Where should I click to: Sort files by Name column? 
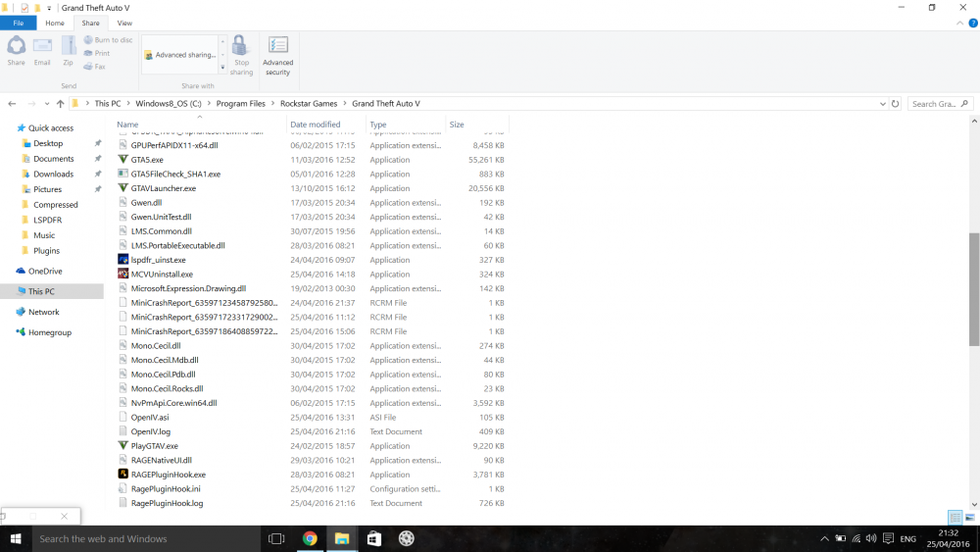point(127,125)
